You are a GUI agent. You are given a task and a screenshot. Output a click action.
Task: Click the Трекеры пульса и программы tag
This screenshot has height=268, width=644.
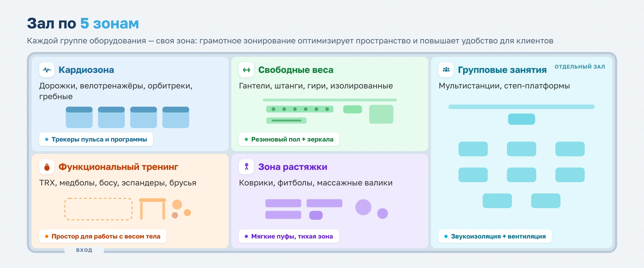pyautogui.click(x=96, y=139)
